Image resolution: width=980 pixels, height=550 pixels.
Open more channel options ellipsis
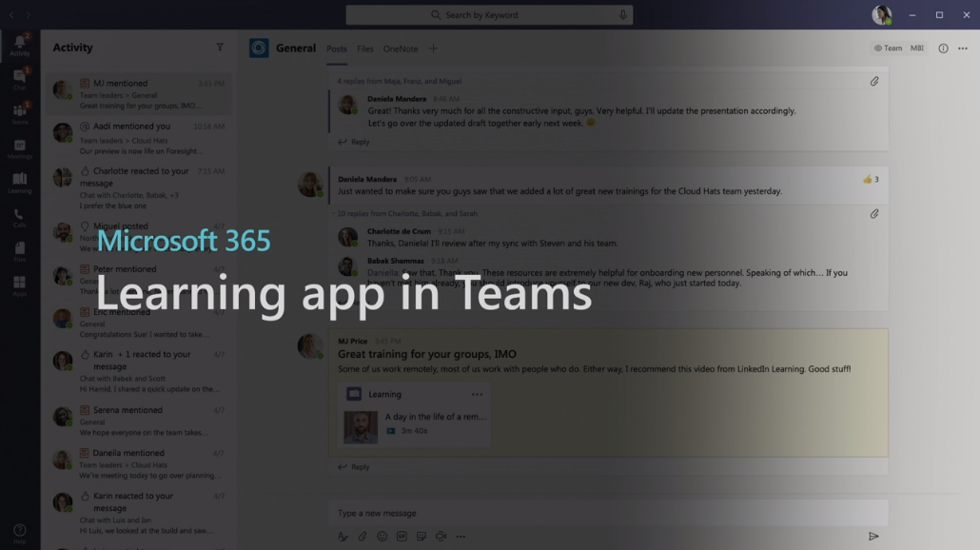(x=963, y=49)
